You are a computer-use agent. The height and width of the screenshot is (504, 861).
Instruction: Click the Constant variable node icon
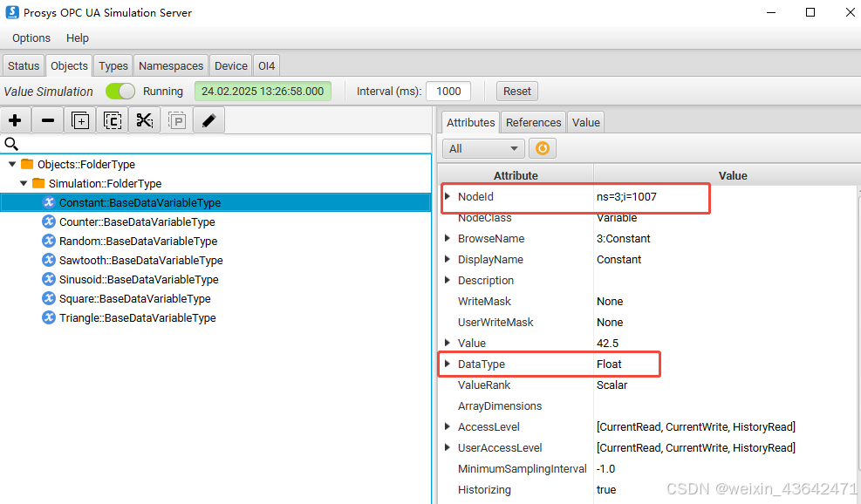pyautogui.click(x=49, y=202)
